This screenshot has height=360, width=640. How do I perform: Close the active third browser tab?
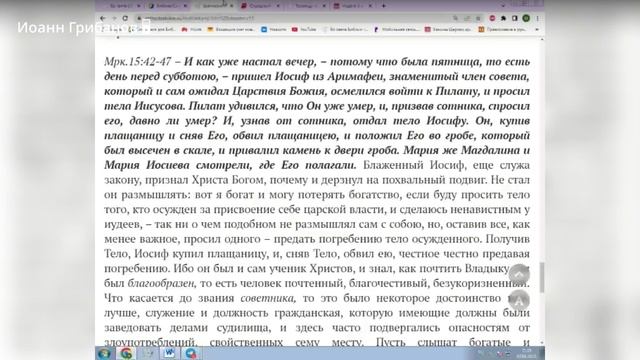click(231, 6)
